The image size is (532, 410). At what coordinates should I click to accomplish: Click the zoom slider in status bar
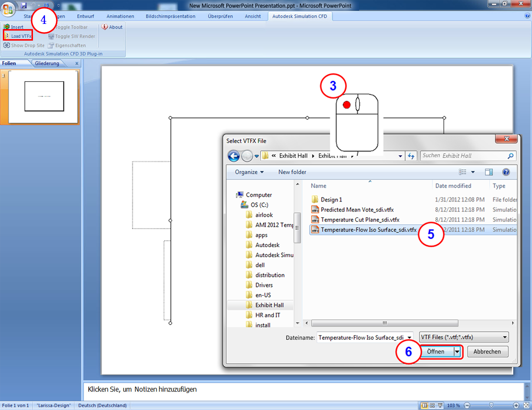[491, 405]
